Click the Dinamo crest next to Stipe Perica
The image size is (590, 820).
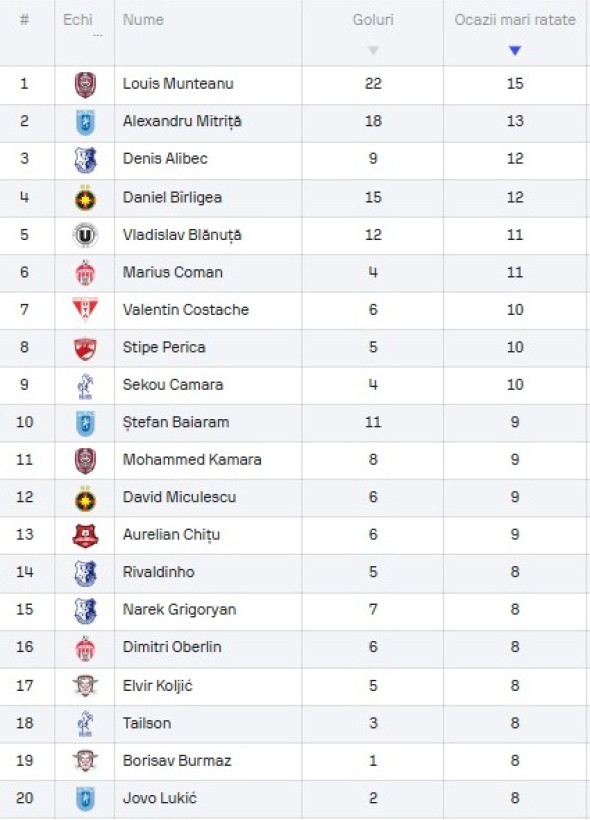[85, 348]
